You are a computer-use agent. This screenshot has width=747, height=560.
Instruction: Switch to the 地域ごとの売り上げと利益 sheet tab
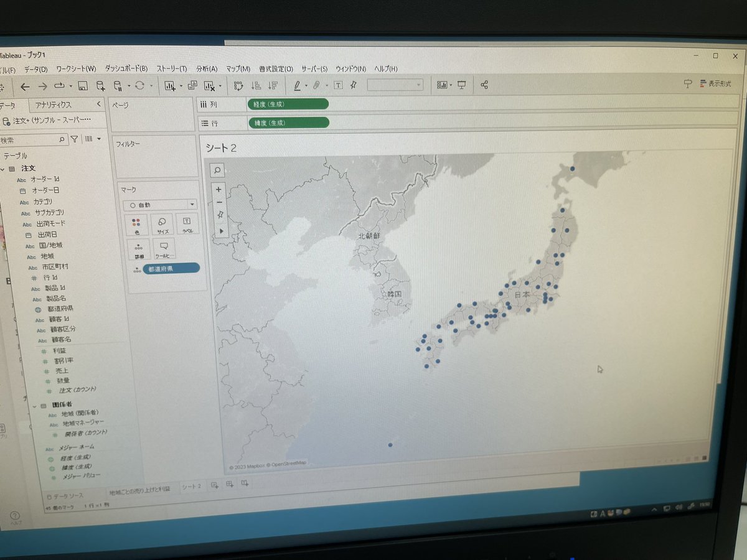click(x=139, y=490)
